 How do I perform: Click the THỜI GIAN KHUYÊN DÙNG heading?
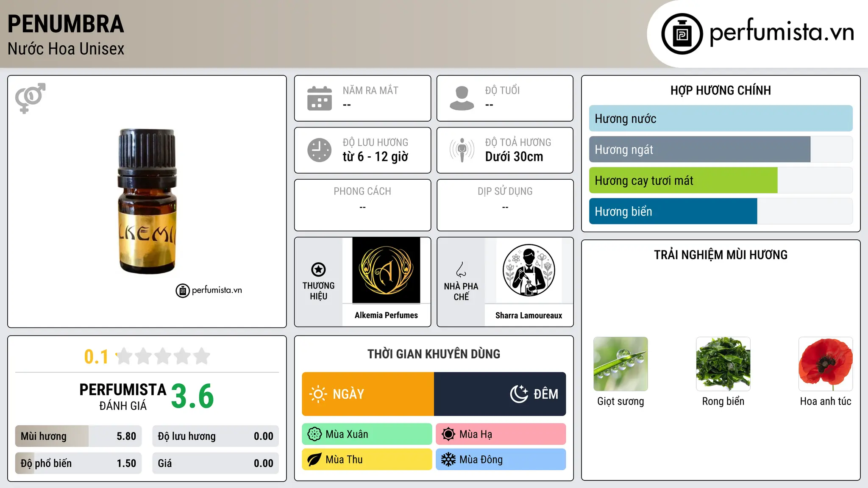pos(434,354)
